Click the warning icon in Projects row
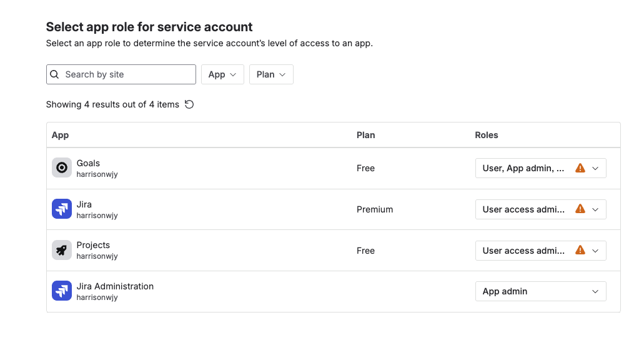 (x=580, y=251)
